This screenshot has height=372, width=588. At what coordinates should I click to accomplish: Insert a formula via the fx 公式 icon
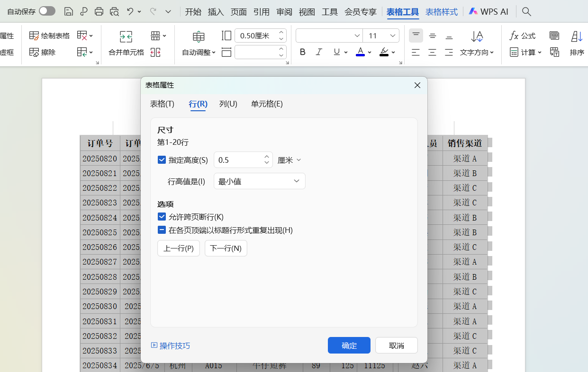(522, 35)
